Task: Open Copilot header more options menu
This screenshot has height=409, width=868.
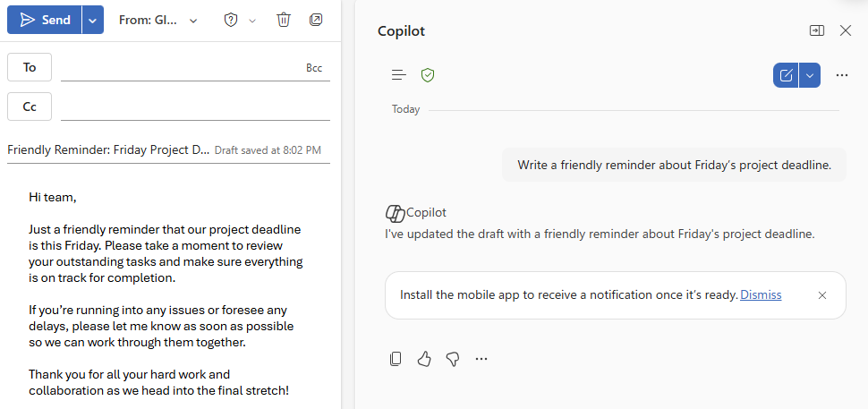Action: pos(842,75)
